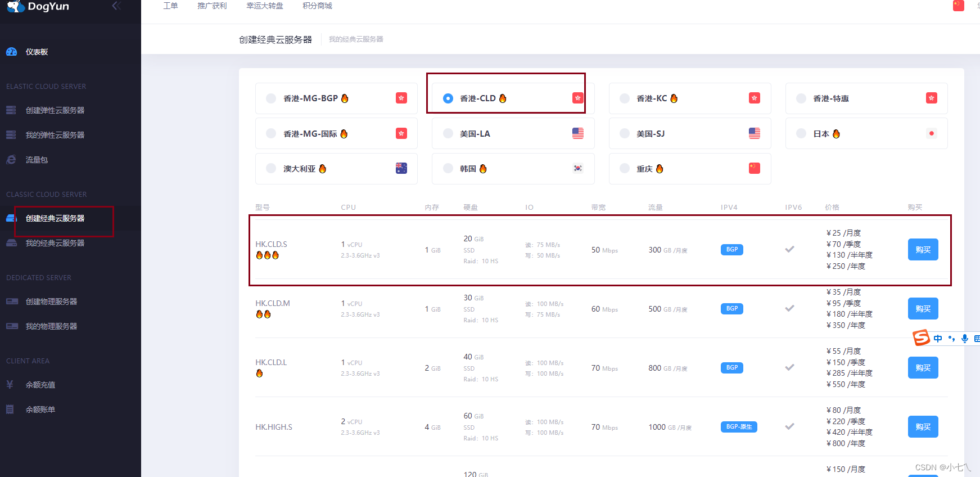The image size is (980, 477).
Task: Click the Australia flag on 澳大利亚 card
Action: pyautogui.click(x=401, y=168)
